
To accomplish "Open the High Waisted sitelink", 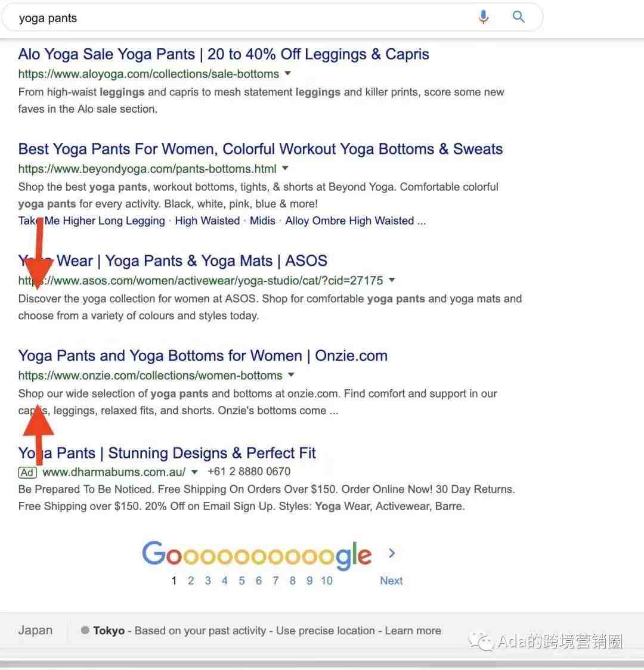I will (x=208, y=221).
